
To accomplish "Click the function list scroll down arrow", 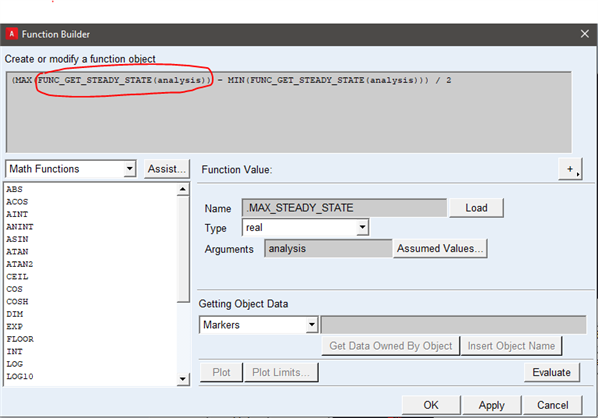I will pos(183,379).
